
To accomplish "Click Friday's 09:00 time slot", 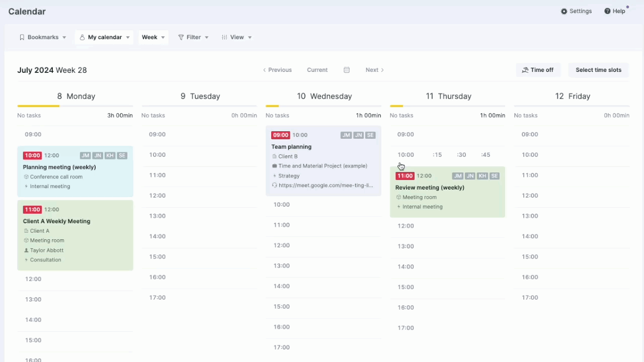I will click(x=572, y=134).
